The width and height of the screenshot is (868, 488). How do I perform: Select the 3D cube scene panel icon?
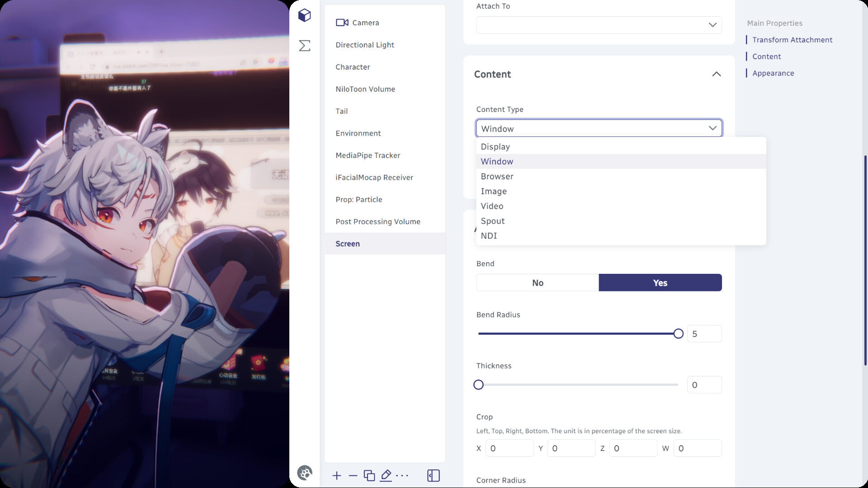click(304, 15)
